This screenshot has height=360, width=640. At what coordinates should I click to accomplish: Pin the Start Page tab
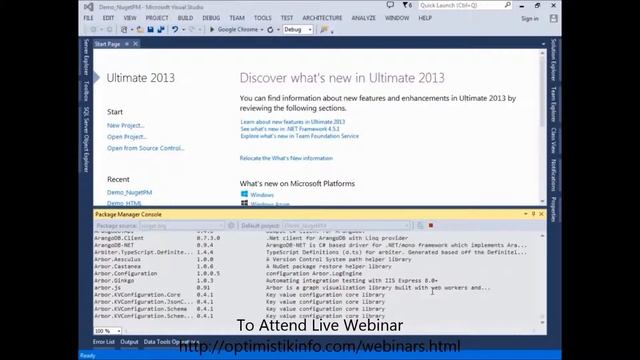point(127,44)
